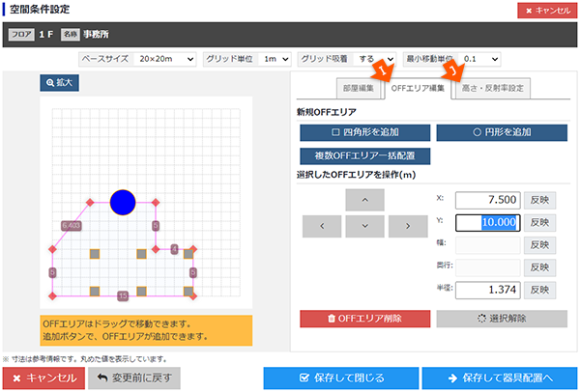
Task: Apply Y value with 反映 button
Action: click(x=539, y=223)
